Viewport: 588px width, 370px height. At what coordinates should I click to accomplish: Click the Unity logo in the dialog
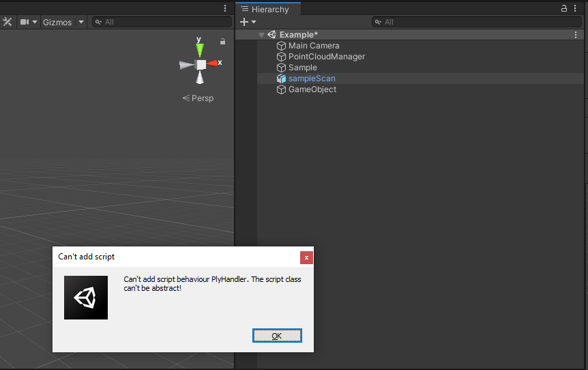point(86,298)
